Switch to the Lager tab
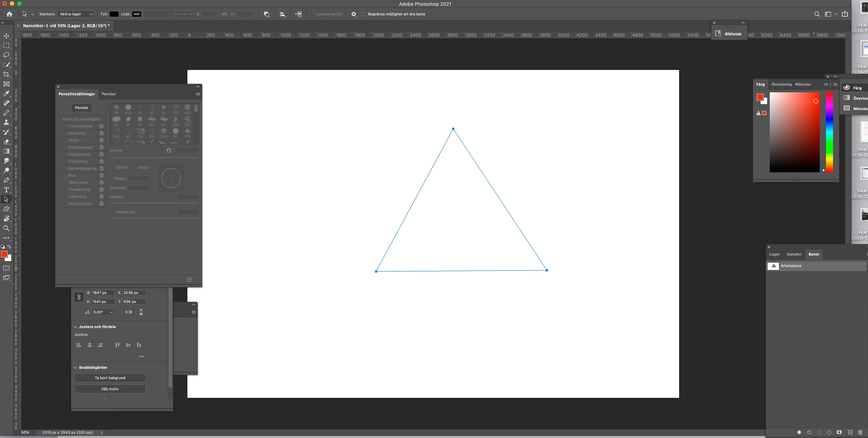 774,254
